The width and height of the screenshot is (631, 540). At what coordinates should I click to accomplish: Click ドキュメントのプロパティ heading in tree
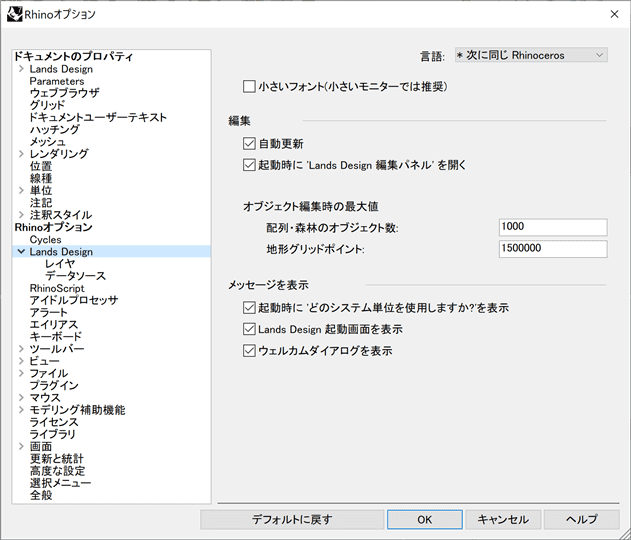click(73, 56)
